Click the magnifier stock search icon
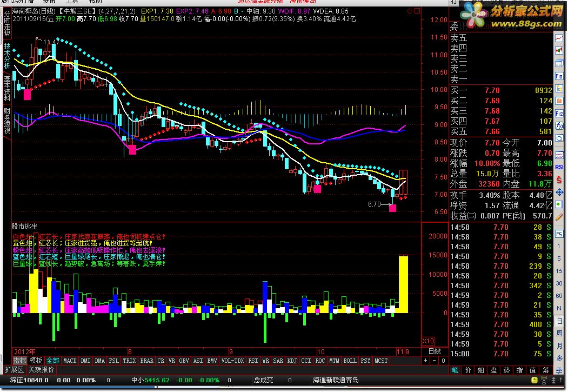 (559, 138)
